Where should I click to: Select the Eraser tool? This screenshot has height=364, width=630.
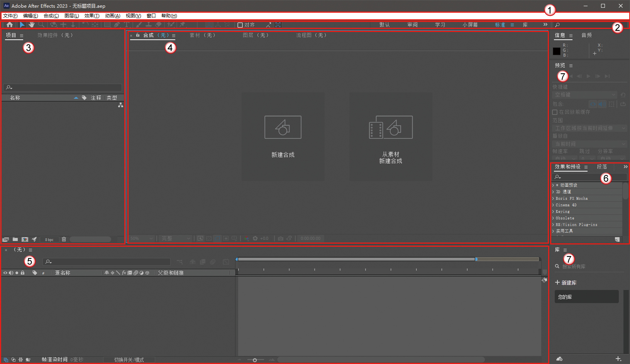coord(158,25)
